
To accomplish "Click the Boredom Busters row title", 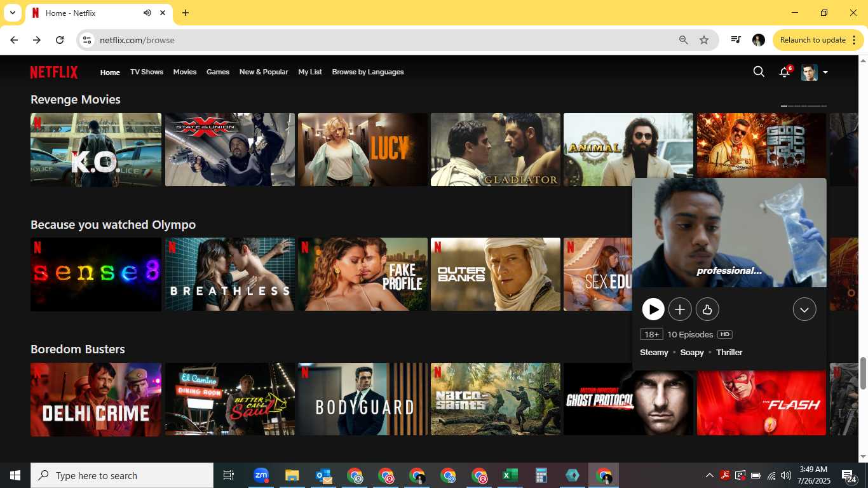I will [78, 349].
